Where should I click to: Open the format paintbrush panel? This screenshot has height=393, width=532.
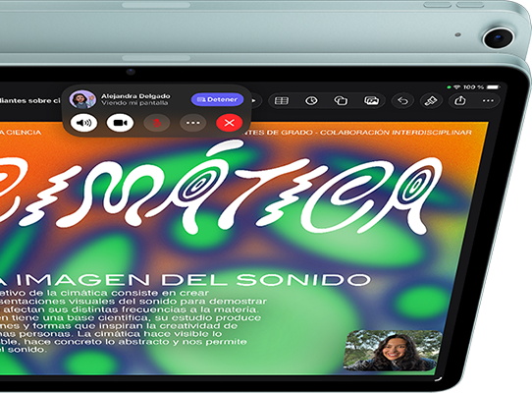[x=431, y=101]
